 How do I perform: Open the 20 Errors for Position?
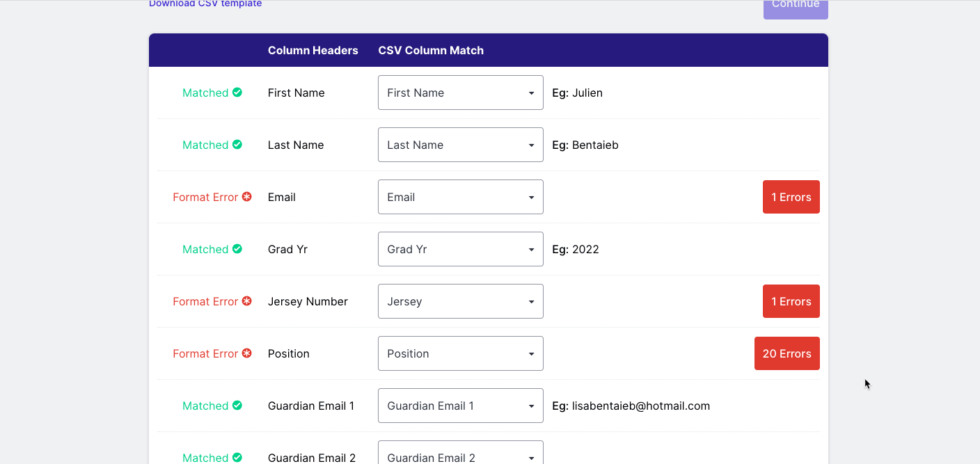tap(787, 353)
